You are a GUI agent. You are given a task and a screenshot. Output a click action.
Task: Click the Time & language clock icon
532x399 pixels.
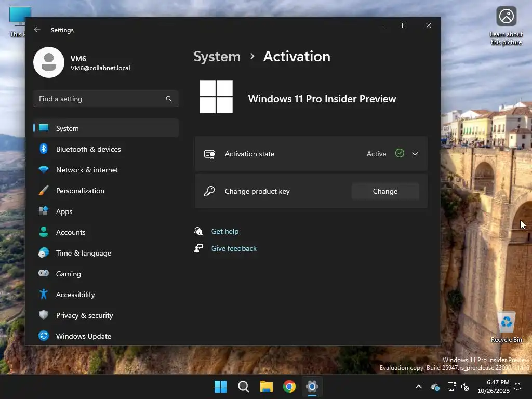[x=44, y=253]
